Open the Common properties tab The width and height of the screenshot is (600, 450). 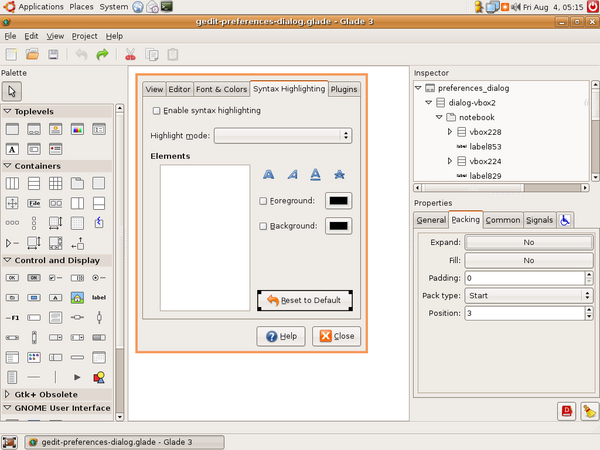(x=503, y=220)
